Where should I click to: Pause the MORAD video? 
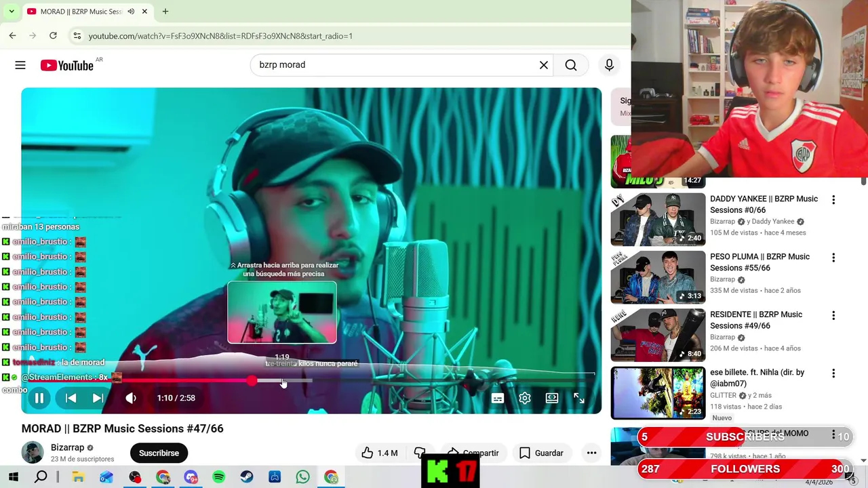(39, 399)
